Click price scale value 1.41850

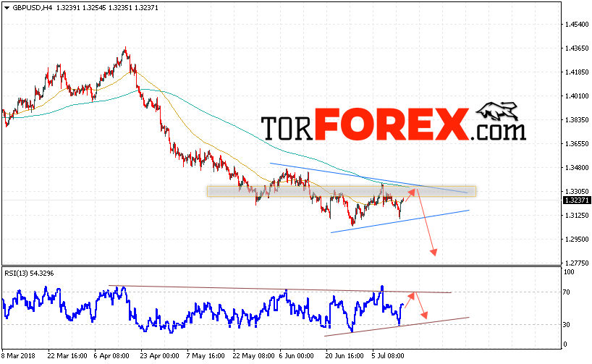tap(577, 72)
